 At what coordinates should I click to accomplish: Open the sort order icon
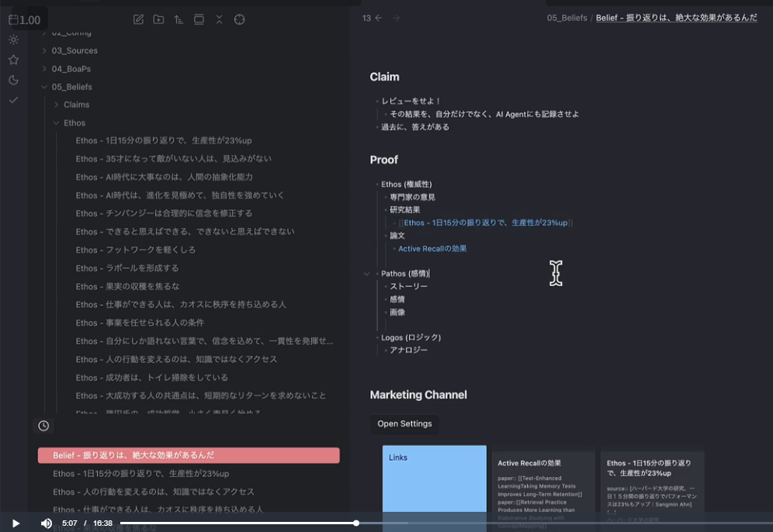(179, 19)
